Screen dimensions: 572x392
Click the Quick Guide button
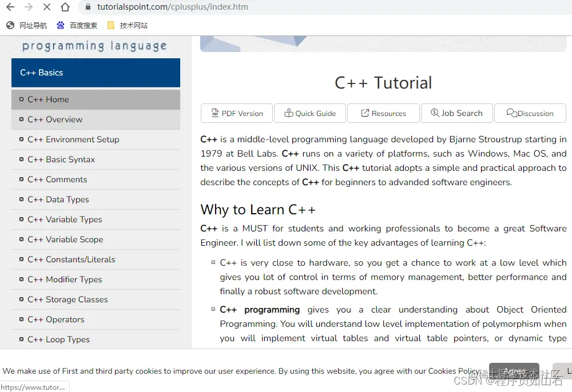pos(310,113)
